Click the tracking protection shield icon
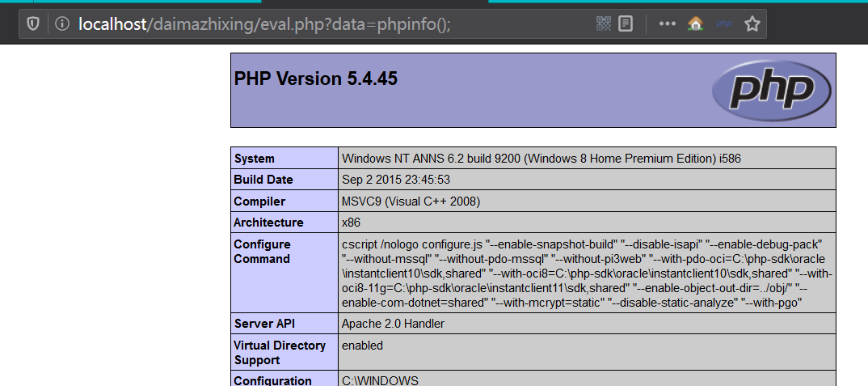 coord(33,23)
